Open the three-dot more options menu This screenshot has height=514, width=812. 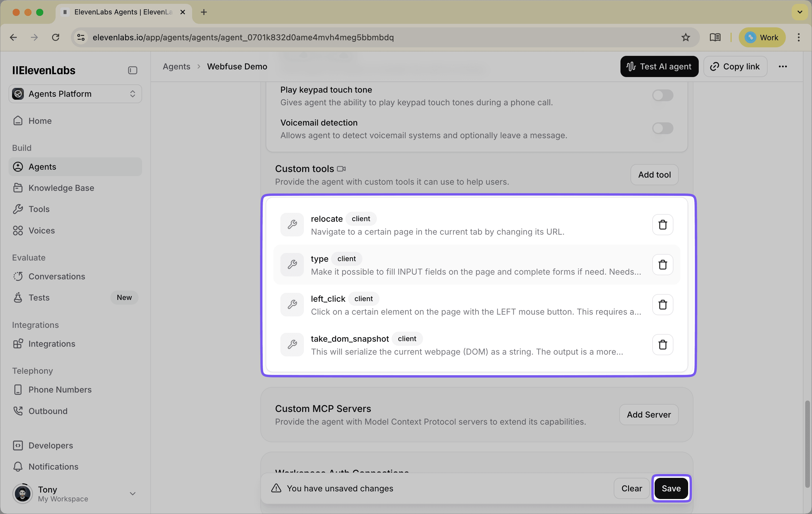click(782, 66)
